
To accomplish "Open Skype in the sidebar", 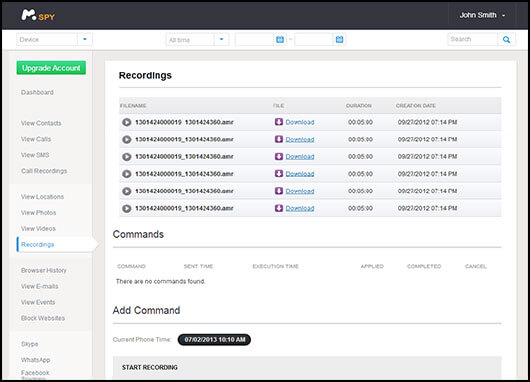I will [29, 344].
